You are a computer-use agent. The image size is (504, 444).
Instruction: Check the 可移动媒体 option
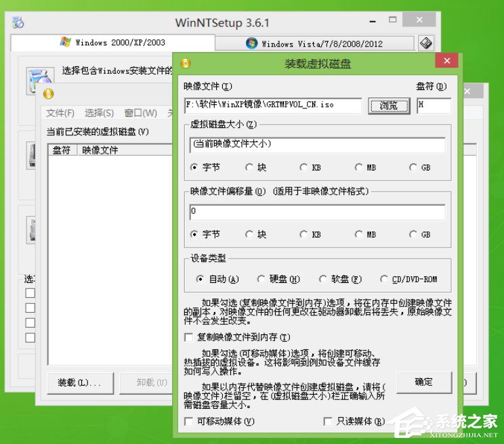click(189, 422)
